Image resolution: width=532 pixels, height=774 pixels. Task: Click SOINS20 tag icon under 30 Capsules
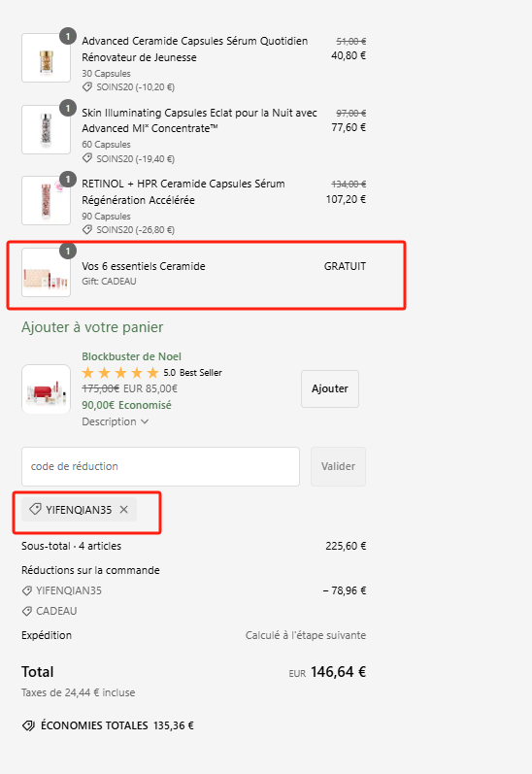pos(86,87)
